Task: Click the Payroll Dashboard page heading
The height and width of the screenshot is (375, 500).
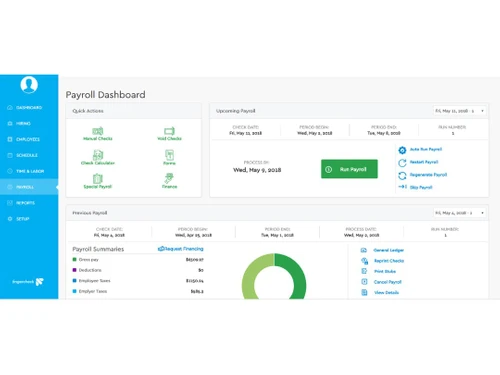Action: 105,95
